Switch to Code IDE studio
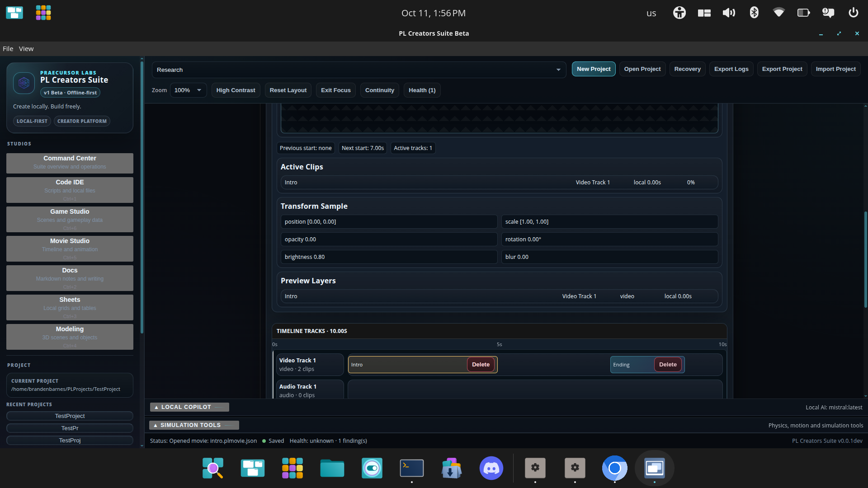The height and width of the screenshot is (488, 868). (x=70, y=190)
